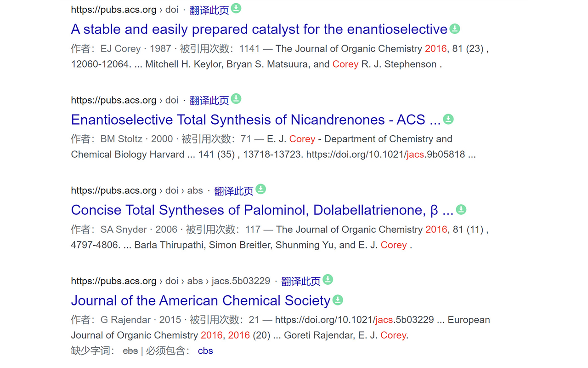This screenshot has height=368, width=588.
Task: Translate the jacs.5b03229 result with 翻译此页
Action: pyautogui.click(x=301, y=281)
